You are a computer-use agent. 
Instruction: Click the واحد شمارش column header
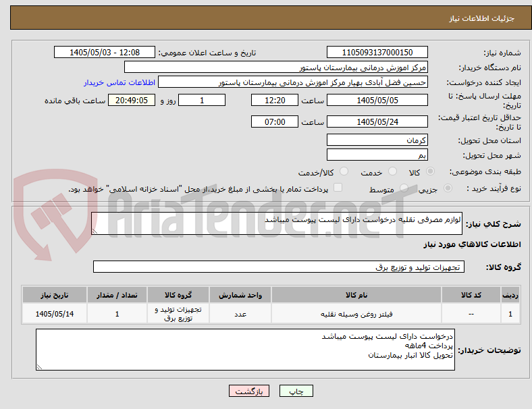click(240, 295)
